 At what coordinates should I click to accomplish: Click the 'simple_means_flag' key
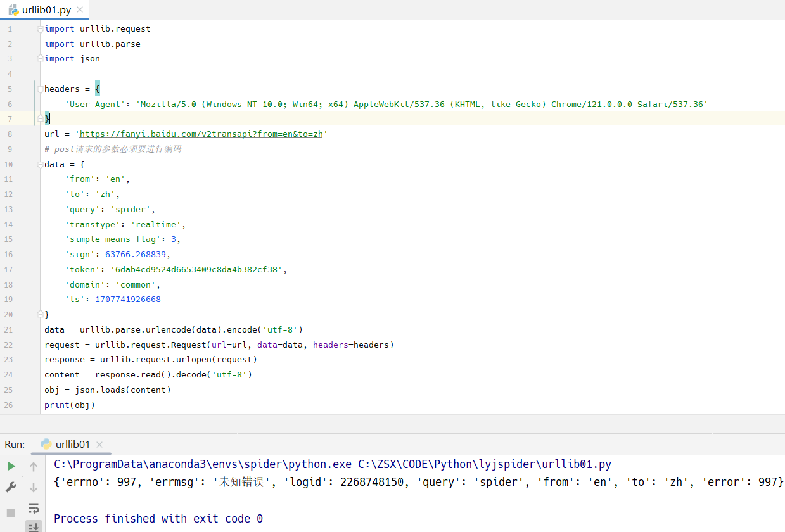click(x=113, y=239)
